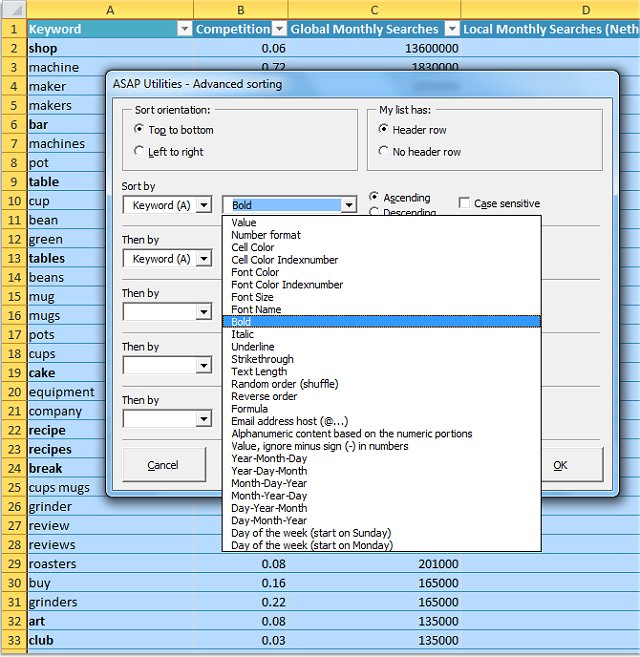Choose Year-Month-Day sort option
Image resolution: width=640 pixels, height=657 pixels.
[x=381, y=458]
